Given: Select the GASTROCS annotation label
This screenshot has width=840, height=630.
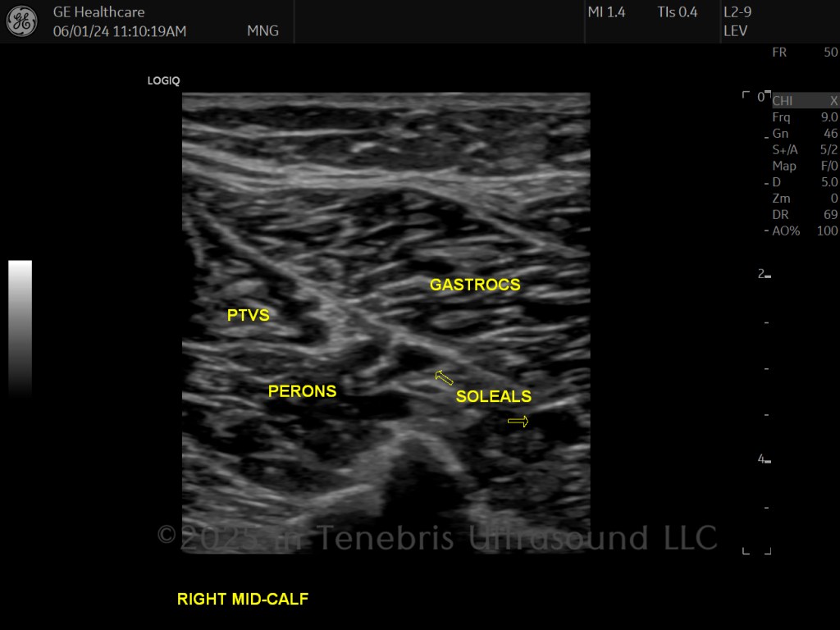Looking at the screenshot, I should click(x=475, y=285).
